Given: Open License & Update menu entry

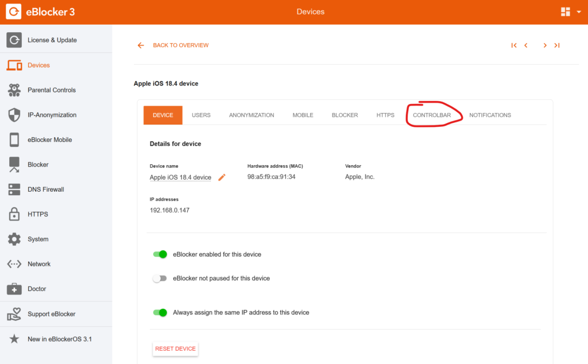Looking at the screenshot, I should click(x=56, y=40).
